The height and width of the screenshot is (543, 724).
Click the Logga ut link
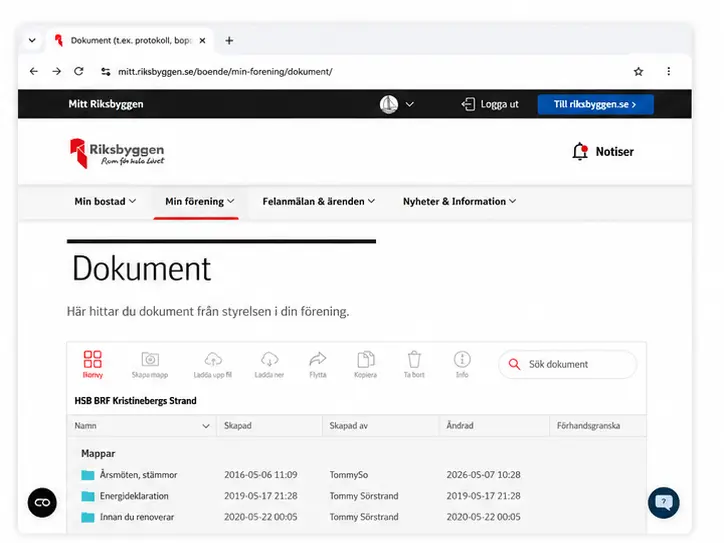click(x=499, y=104)
